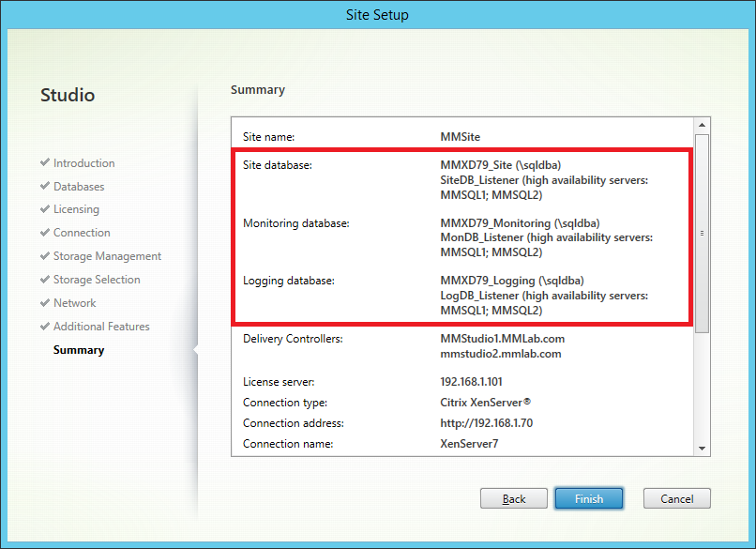Select the Licensing step
This screenshot has width=756, height=549.
pos(76,209)
